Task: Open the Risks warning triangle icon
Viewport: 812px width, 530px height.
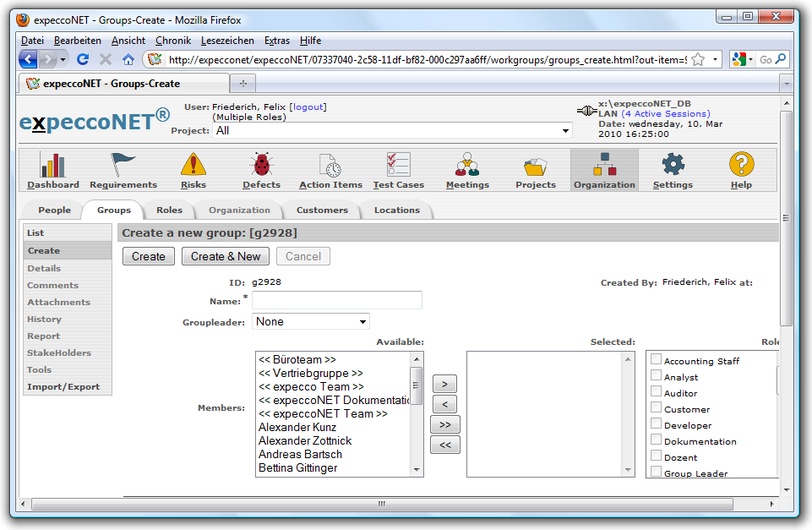Action: pos(193,165)
